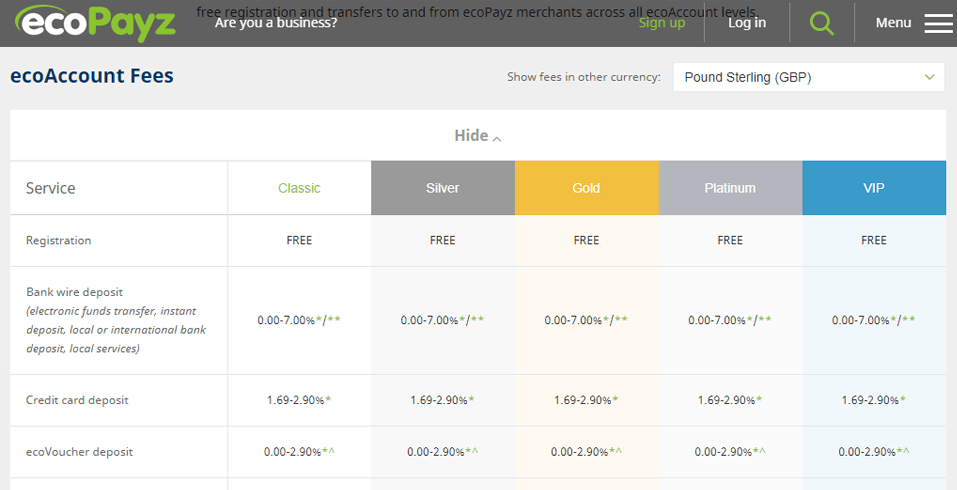Viewport: 957px width, 490px height.
Task: Click Silver ecoVoucher deposit 0.00-2.90% fee
Action: 442,452
